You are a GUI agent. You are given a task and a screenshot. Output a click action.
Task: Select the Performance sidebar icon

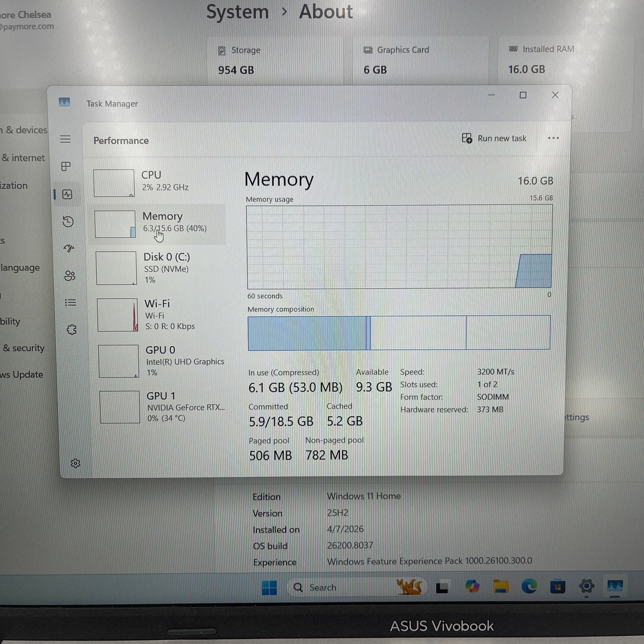tap(67, 194)
